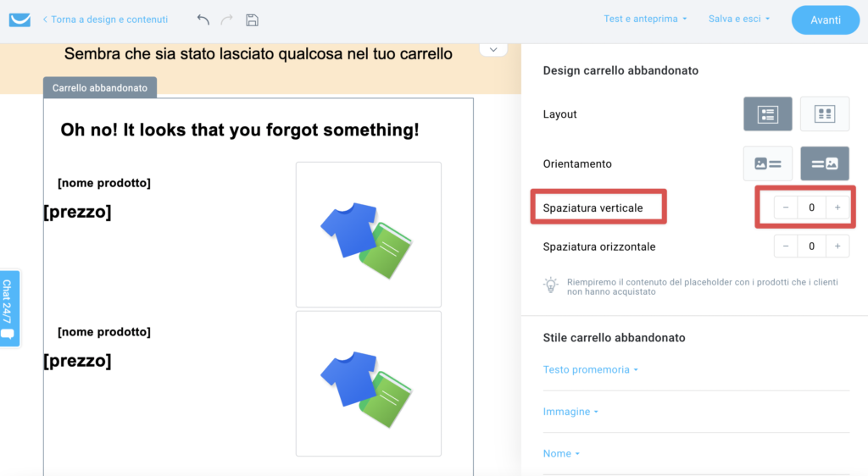The height and width of the screenshot is (476, 868).
Task: Go back via Torna a design e contenuti
Action: (105, 19)
